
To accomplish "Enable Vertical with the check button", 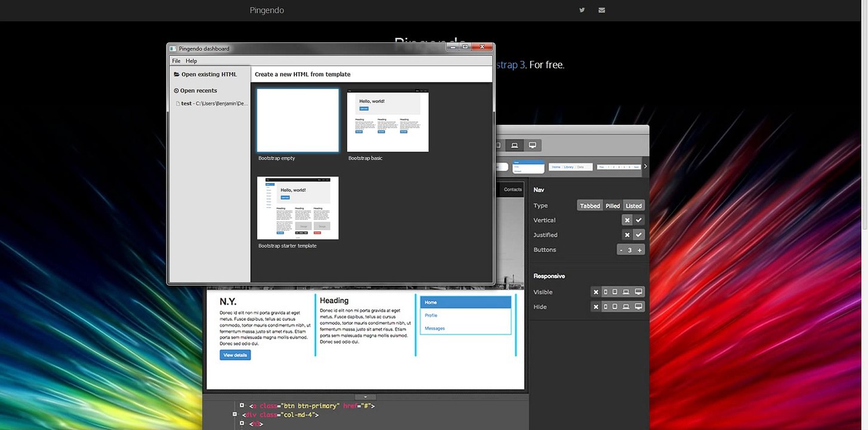I will pyautogui.click(x=639, y=220).
